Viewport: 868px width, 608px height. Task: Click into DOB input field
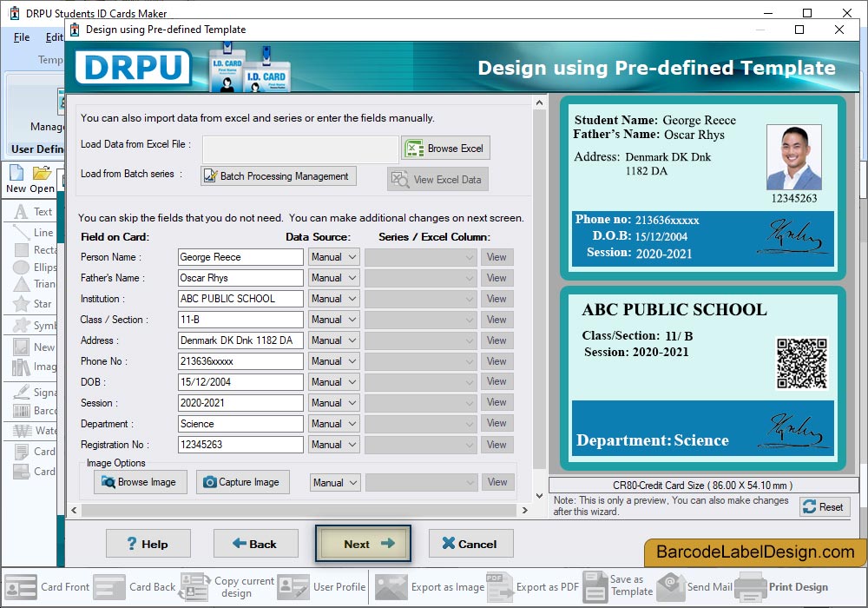(240, 382)
